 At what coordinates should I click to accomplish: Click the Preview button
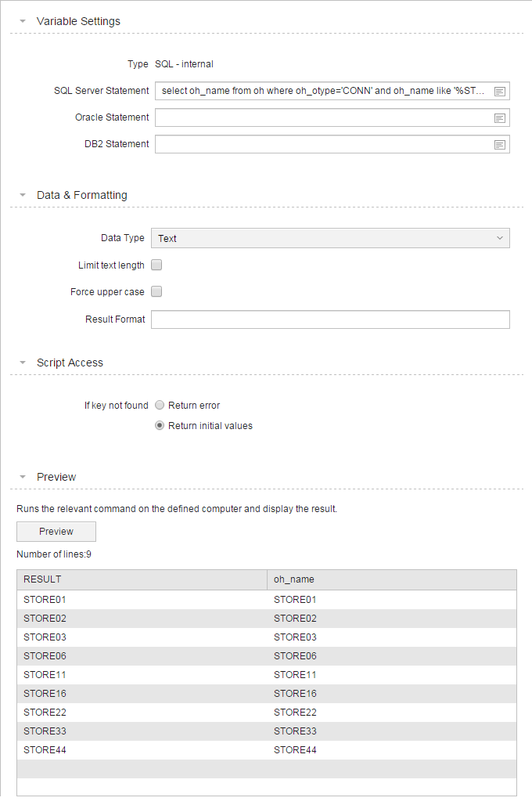pyautogui.click(x=56, y=532)
